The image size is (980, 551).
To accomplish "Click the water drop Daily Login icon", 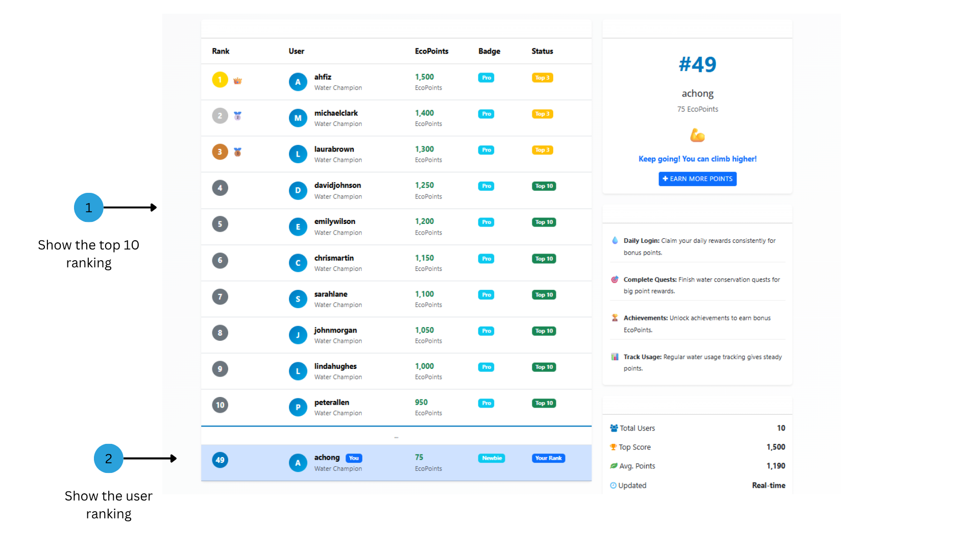I will 615,240.
